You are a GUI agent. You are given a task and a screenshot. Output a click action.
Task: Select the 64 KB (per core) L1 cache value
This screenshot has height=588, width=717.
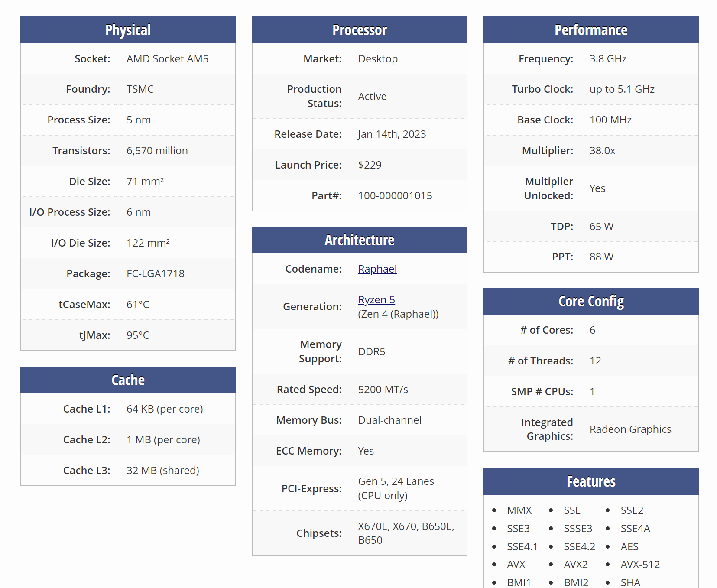pos(165,409)
